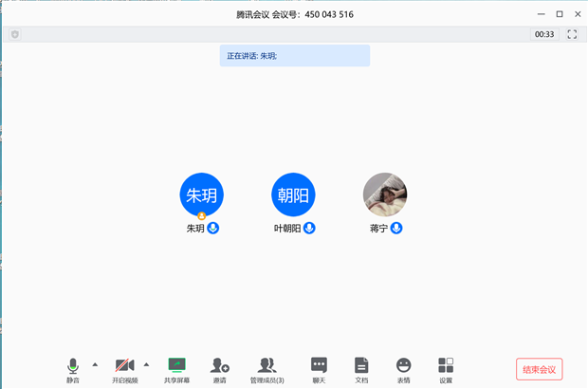Open the 聊天 chat panel
The width and height of the screenshot is (588, 389).
pyautogui.click(x=319, y=370)
